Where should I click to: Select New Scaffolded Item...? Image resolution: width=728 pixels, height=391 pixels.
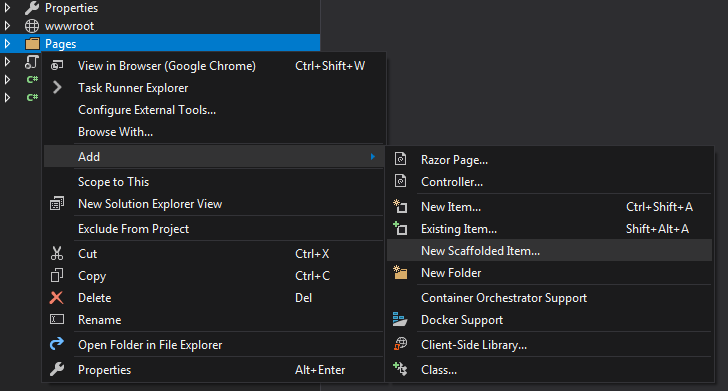[549, 251]
